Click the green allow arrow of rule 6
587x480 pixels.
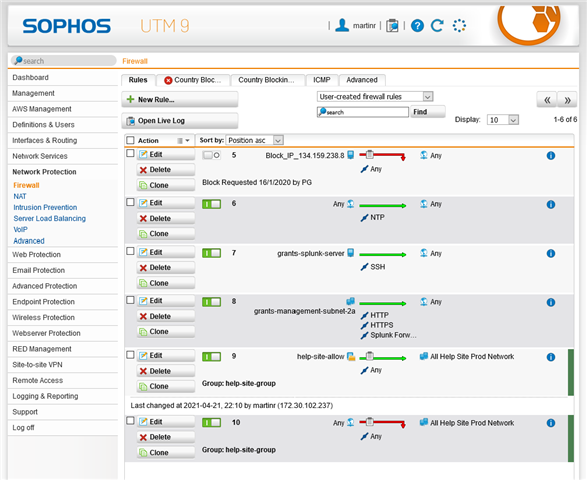click(382, 206)
